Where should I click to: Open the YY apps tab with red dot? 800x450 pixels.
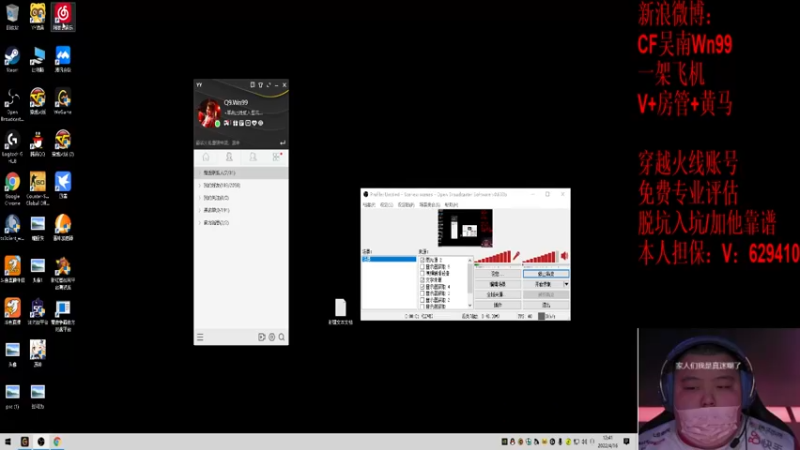coord(277,157)
